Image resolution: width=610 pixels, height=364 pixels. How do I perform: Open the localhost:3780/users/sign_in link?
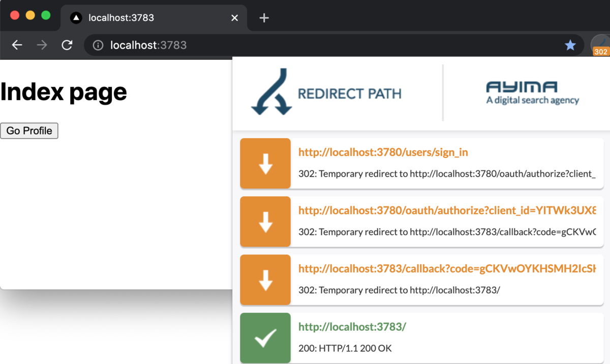tap(382, 152)
